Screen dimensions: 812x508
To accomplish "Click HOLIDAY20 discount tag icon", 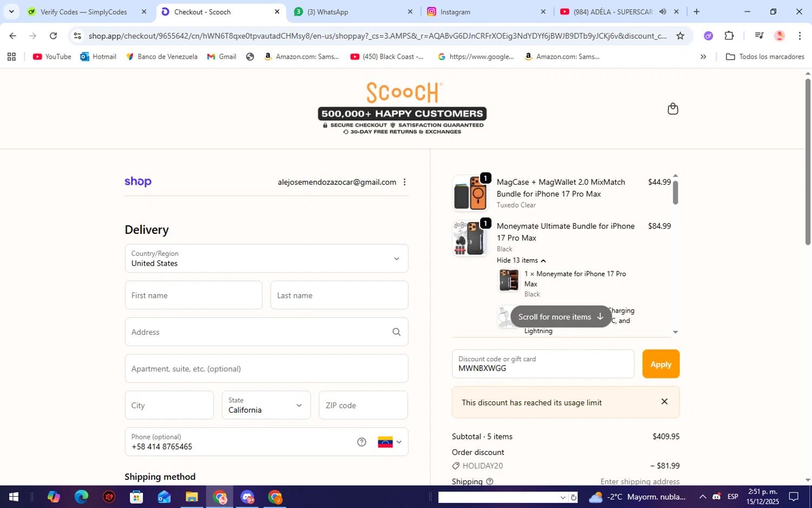I will coord(456,466).
